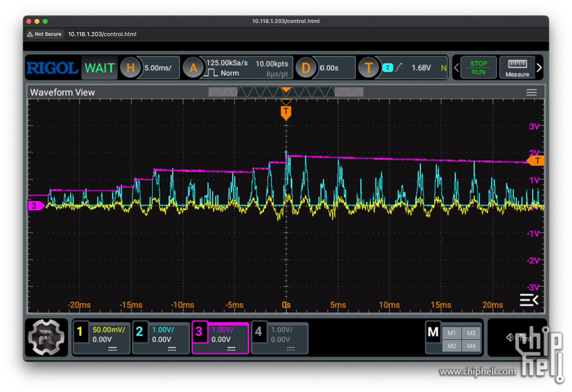Select the 1.68V trigger level value
This screenshot has width=572, height=392.
point(421,68)
